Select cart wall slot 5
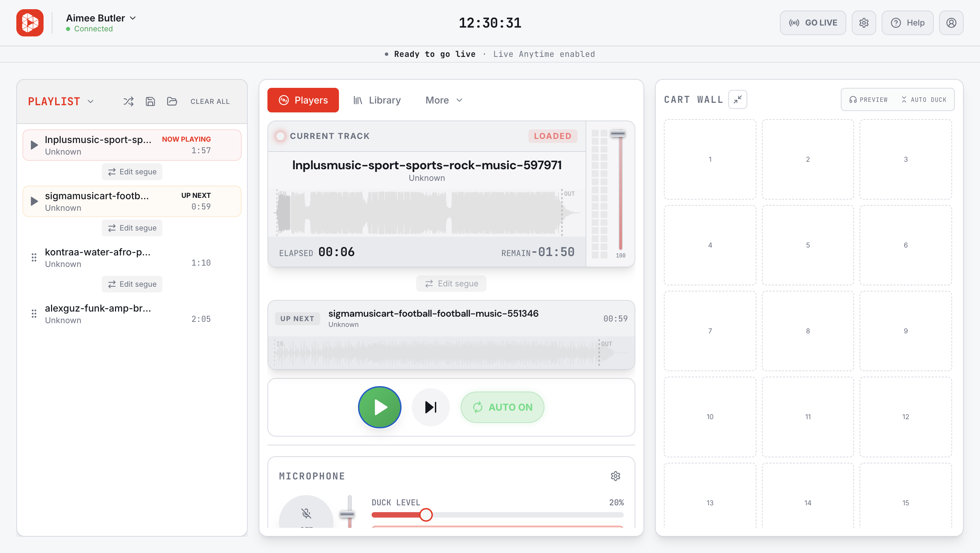Viewport: 980px width, 553px height. point(808,245)
